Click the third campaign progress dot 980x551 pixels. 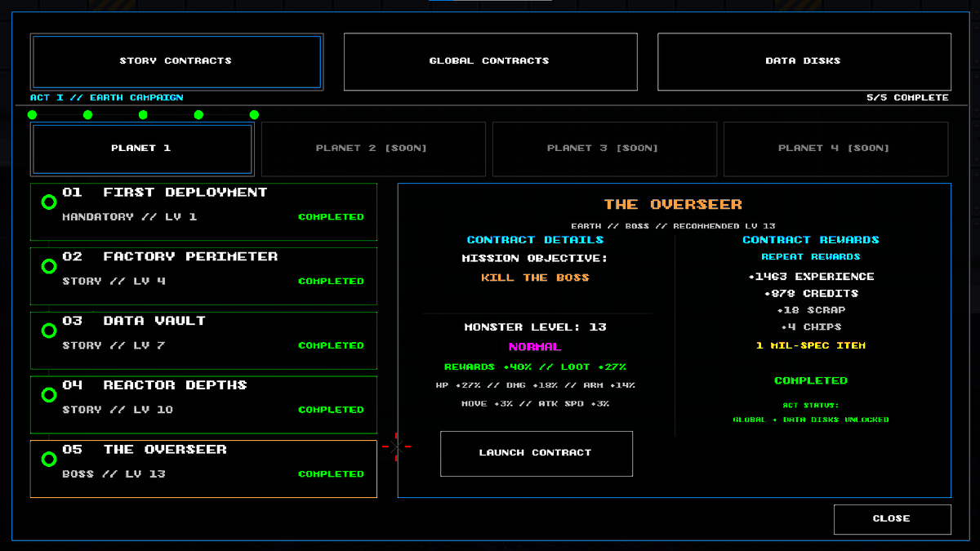(x=143, y=115)
